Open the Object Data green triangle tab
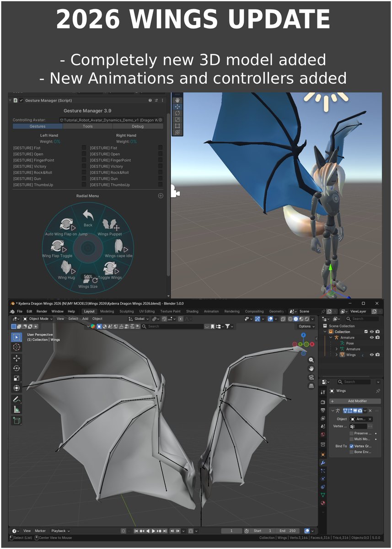The image size is (392, 549). 323,495
